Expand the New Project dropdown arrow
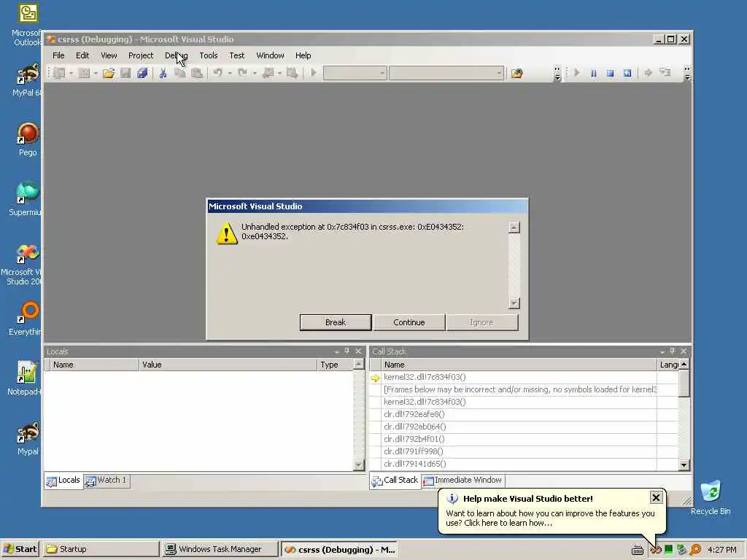The height and width of the screenshot is (560, 747). click(x=71, y=73)
